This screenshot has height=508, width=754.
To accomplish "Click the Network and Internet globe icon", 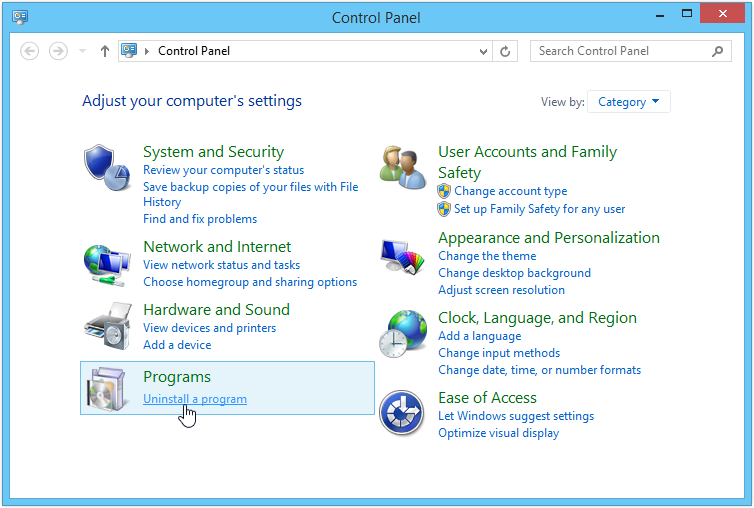I will [x=107, y=265].
